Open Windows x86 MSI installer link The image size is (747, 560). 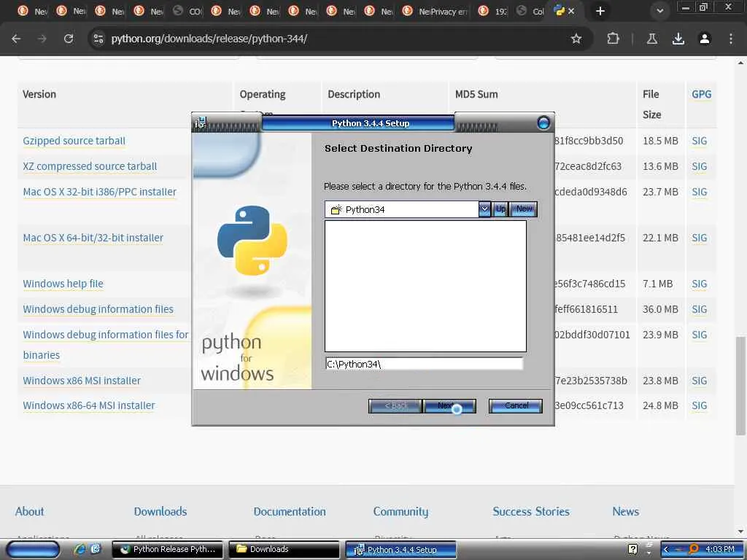pos(82,381)
